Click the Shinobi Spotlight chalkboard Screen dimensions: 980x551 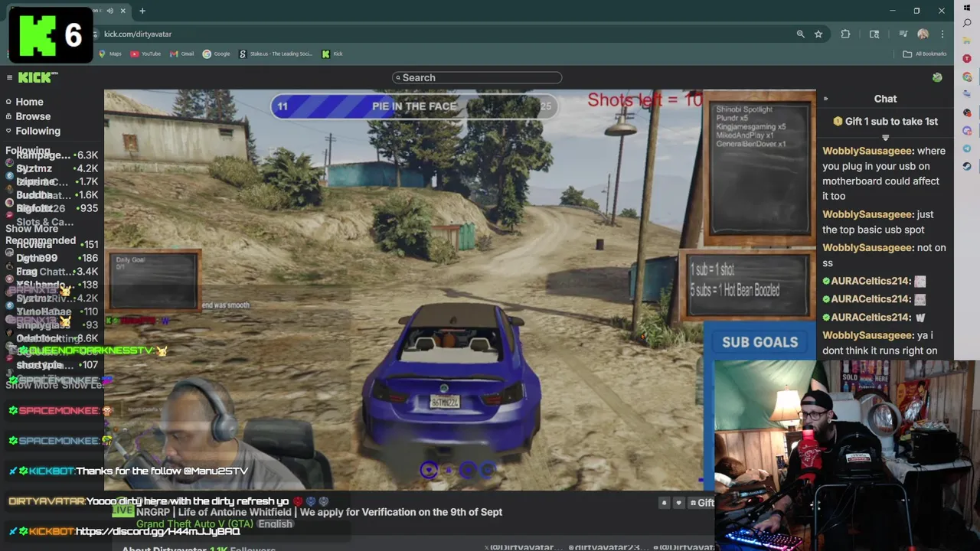tap(759, 168)
